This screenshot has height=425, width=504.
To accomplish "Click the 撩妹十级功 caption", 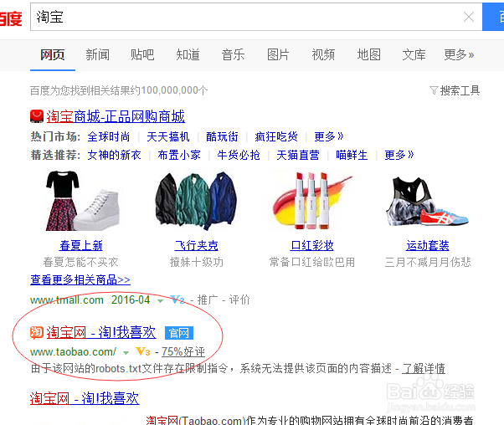I will 197,262.
